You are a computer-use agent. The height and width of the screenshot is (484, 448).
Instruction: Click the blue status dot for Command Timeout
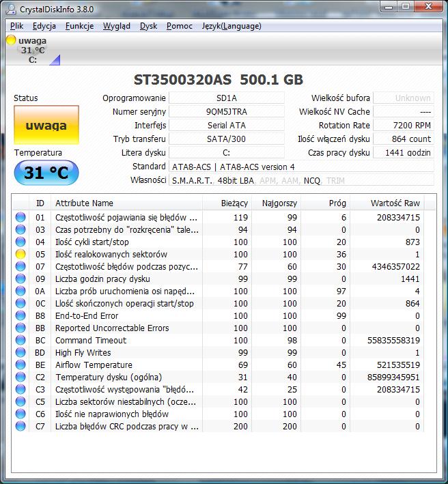click(20, 340)
